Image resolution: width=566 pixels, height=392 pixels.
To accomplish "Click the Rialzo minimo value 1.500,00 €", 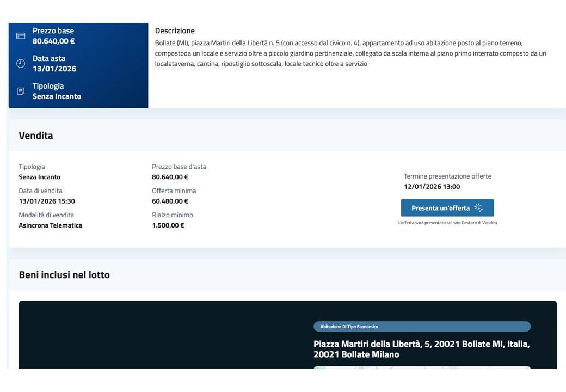I will [168, 225].
